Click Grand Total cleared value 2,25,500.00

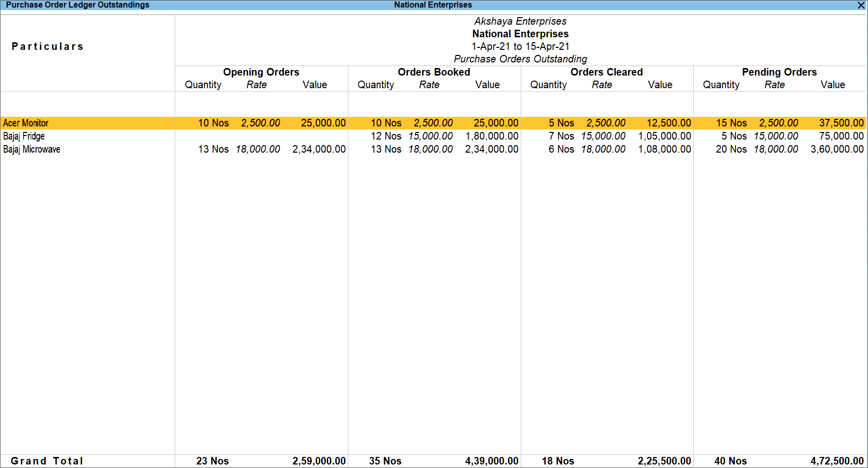665,461
